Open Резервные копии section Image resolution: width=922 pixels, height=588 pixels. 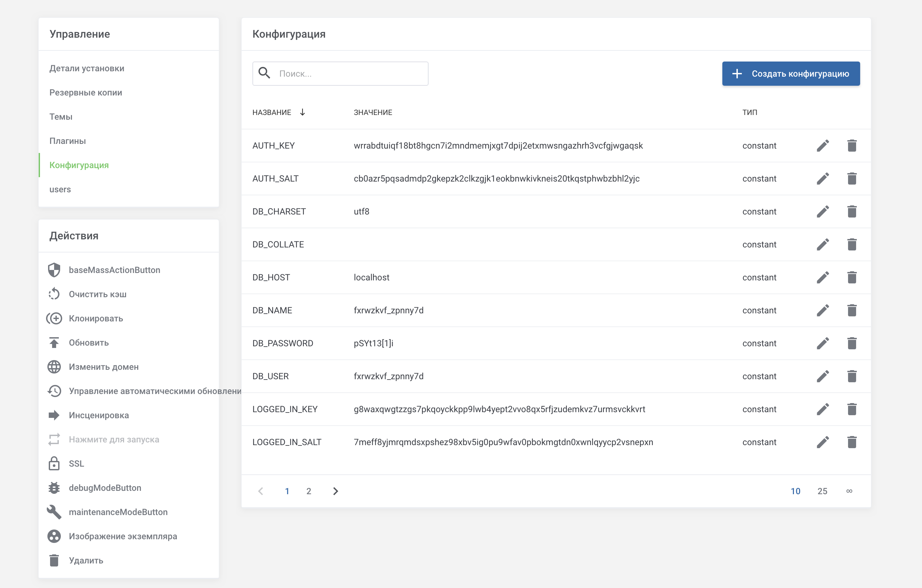86,92
